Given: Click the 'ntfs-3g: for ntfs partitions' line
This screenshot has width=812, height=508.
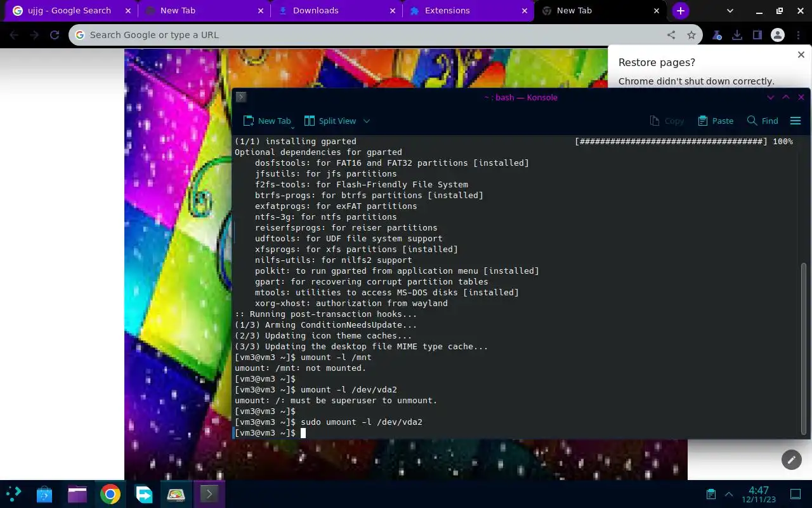Looking at the screenshot, I should 326,217.
